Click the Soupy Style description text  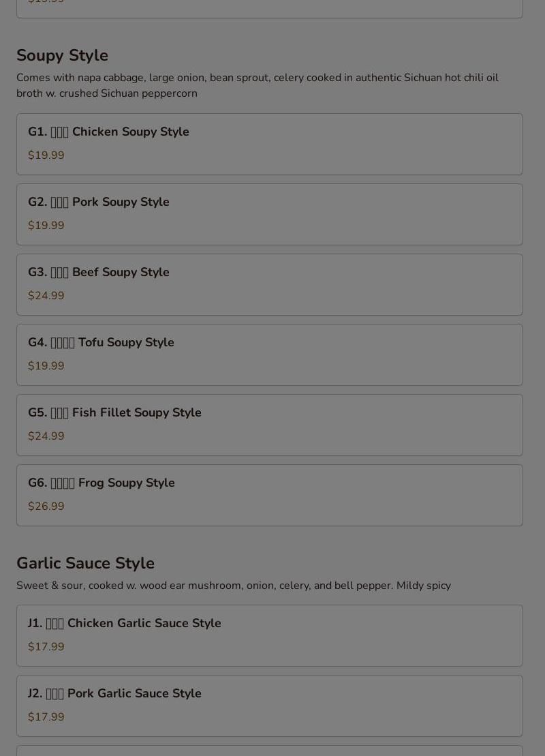pyautogui.click(x=258, y=85)
